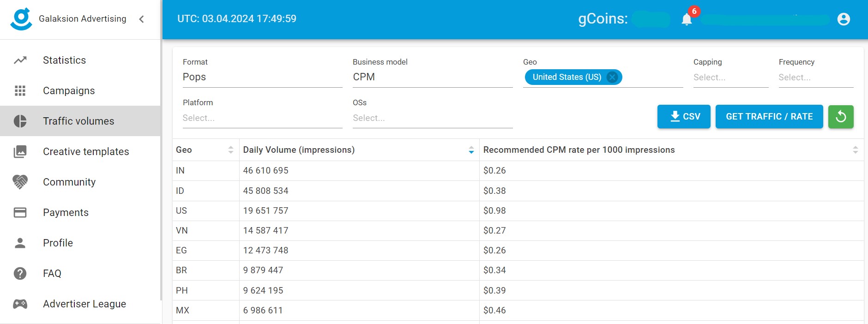The width and height of the screenshot is (868, 324).
Task: Sort by Daily Volume column arrows
Action: [471, 150]
